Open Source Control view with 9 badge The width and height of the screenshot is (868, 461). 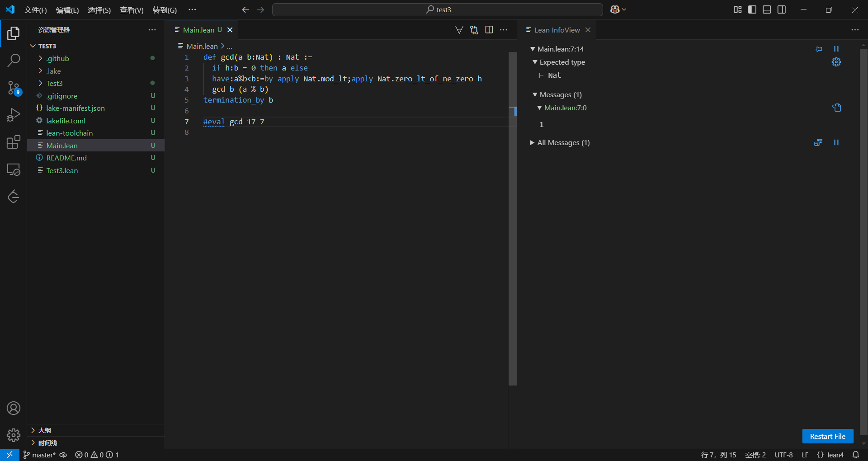[x=14, y=88]
